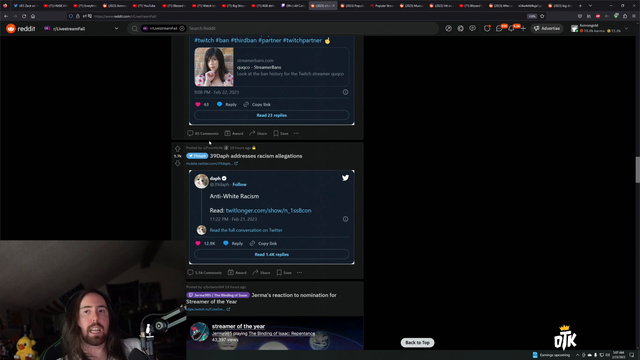
Task: Open the r/LivestreamFail community dropdown
Action: tap(82, 29)
